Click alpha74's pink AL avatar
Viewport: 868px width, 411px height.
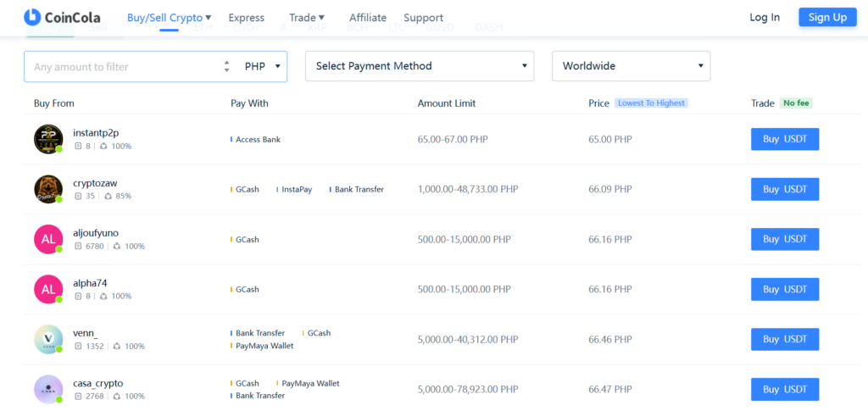48,289
